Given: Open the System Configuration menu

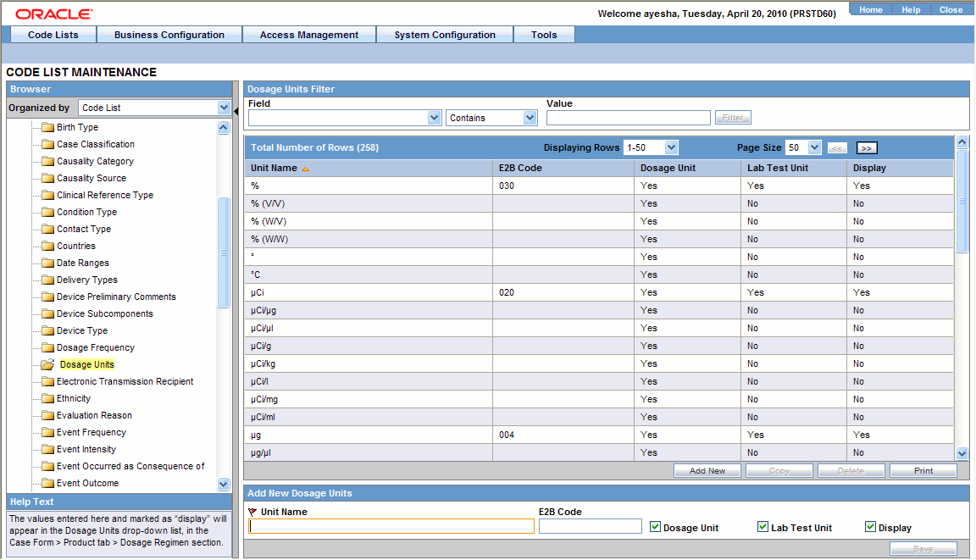Looking at the screenshot, I should click(x=445, y=35).
